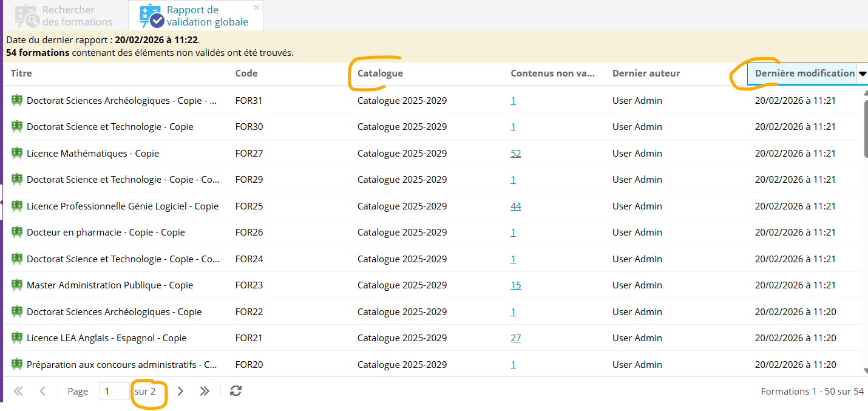Sort by the Titre column header
Screen dimensions: 868x411
pos(21,73)
